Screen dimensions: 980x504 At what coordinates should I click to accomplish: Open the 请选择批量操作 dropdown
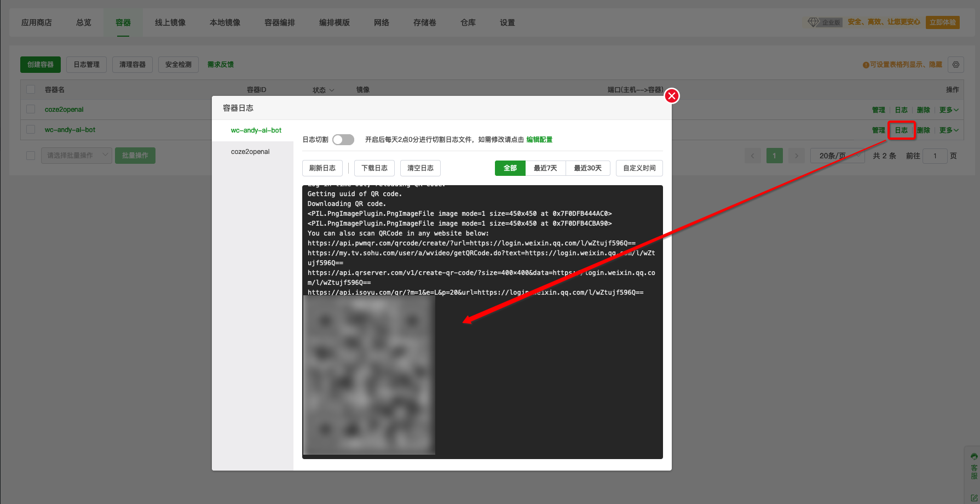[x=77, y=156]
